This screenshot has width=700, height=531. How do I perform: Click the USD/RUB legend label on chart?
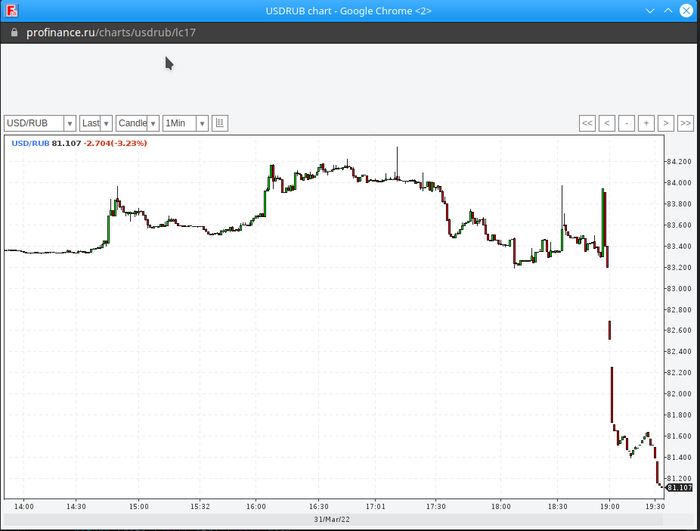click(x=30, y=144)
